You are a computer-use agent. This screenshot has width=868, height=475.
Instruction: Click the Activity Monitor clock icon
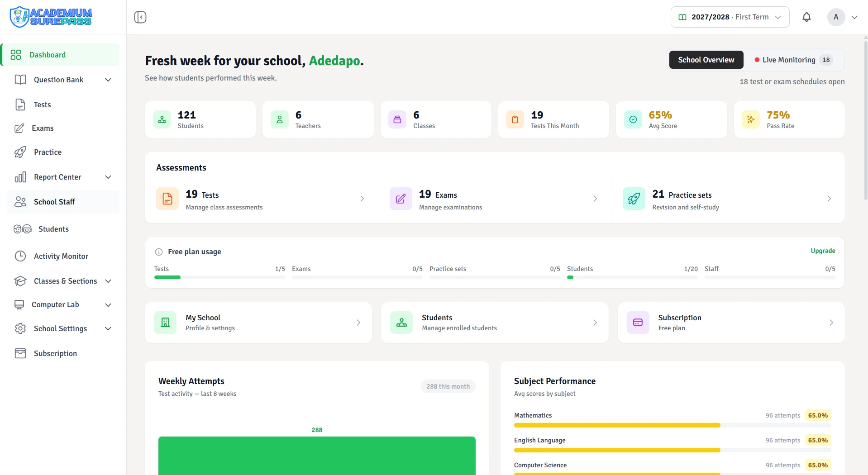[20, 256]
